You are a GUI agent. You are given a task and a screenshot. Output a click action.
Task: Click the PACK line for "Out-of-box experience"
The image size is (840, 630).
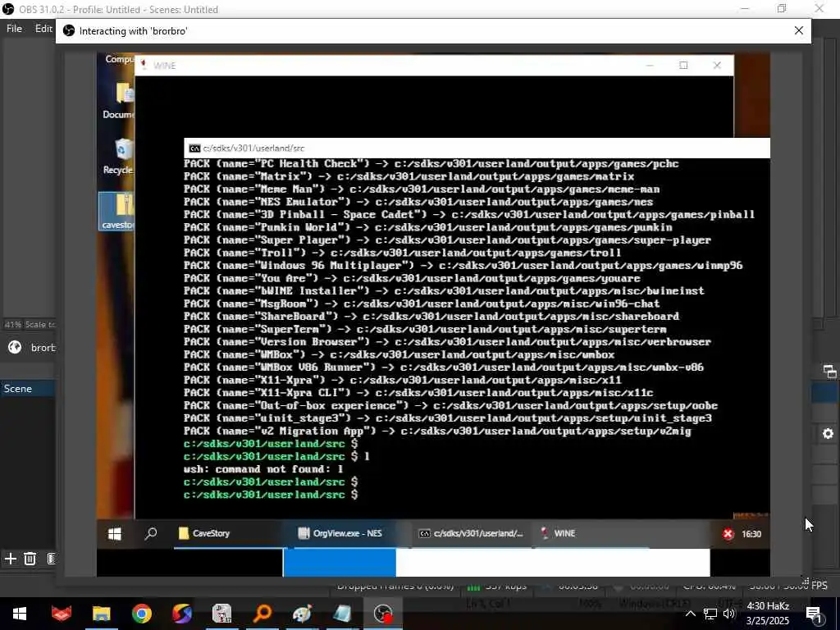[450, 406]
